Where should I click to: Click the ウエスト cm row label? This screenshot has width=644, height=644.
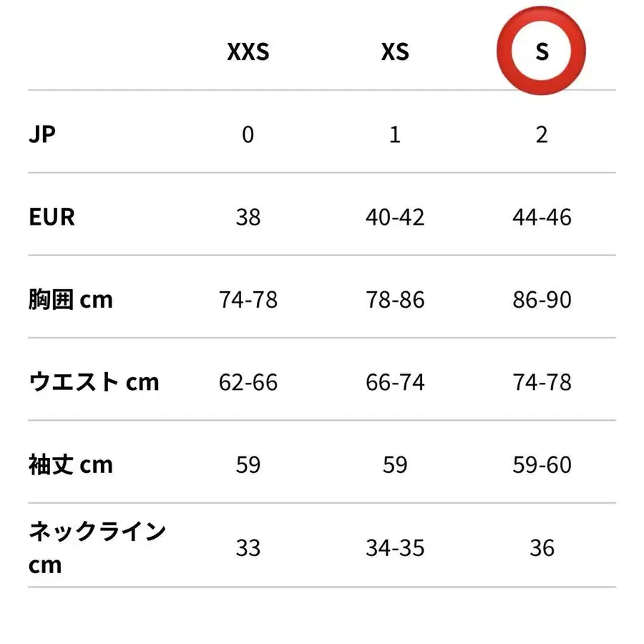[94, 381]
